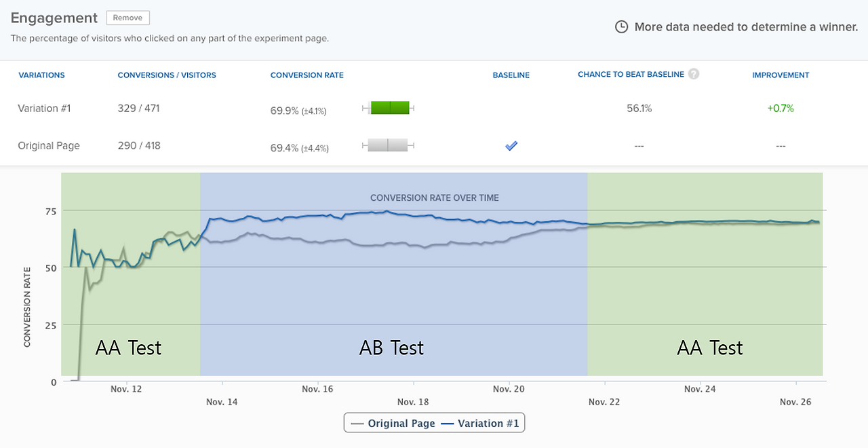
Task: Click the +0.7% improvement value
Action: 781,109
